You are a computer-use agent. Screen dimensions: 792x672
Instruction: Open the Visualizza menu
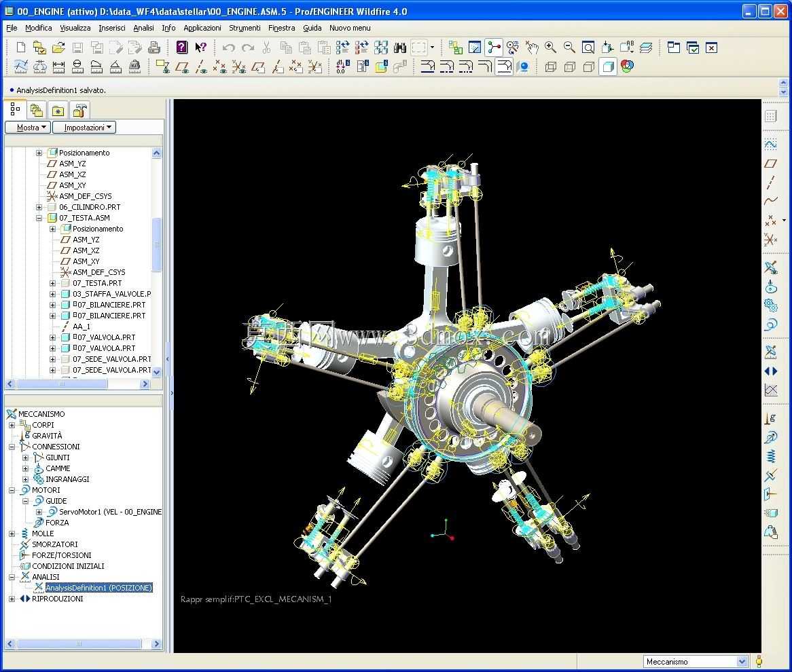(x=75, y=28)
